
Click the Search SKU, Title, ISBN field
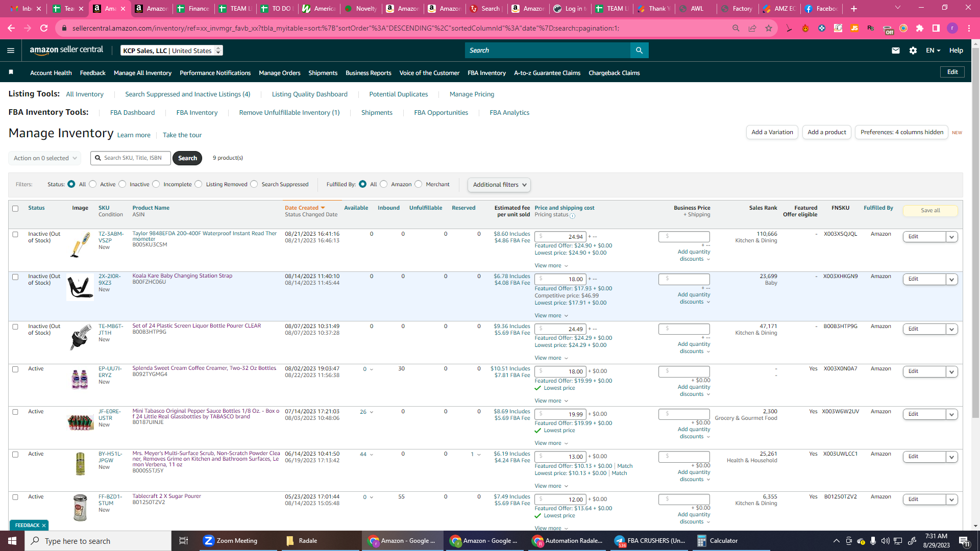(x=131, y=158)
